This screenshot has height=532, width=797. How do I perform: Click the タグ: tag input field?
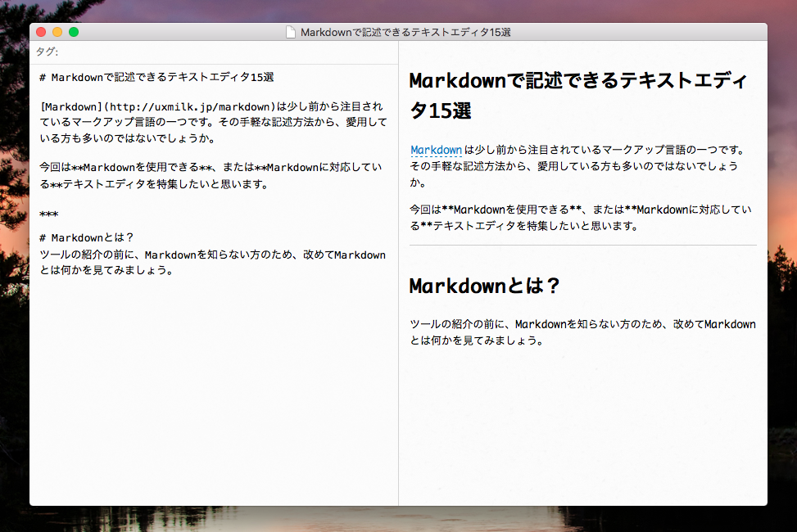(213, 52)
